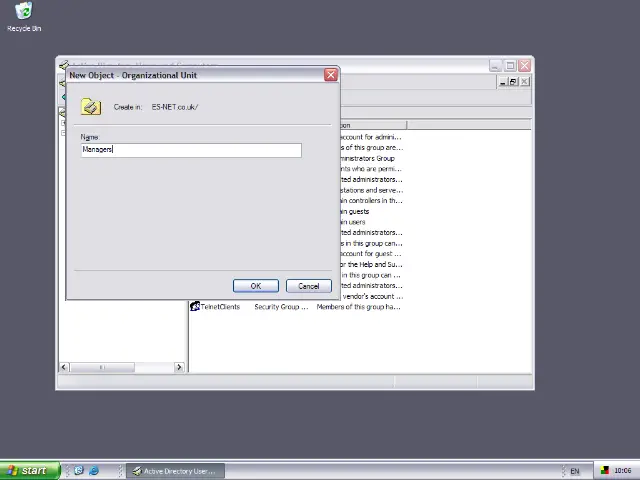The height and width of the screenshot is (480, 640).
Task: Click the horizontal scrollbar thumb in tree pane
Action: coord(102,367)
